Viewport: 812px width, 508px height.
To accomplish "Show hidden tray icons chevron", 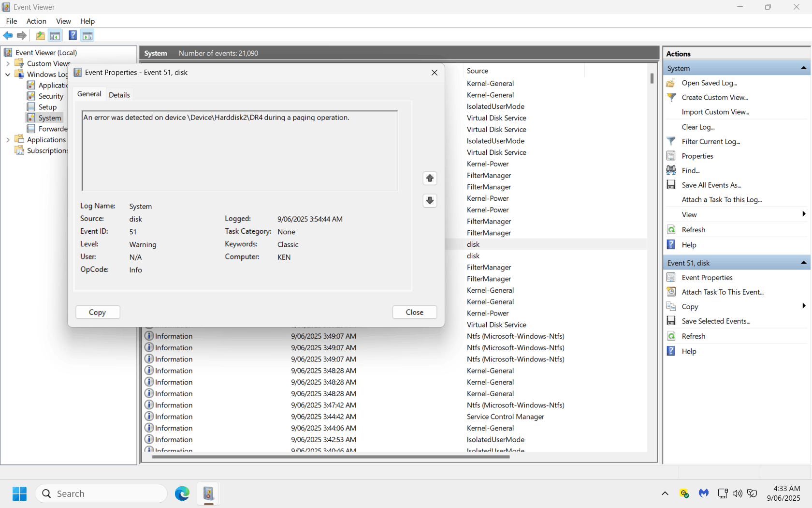I will [665, 493].
